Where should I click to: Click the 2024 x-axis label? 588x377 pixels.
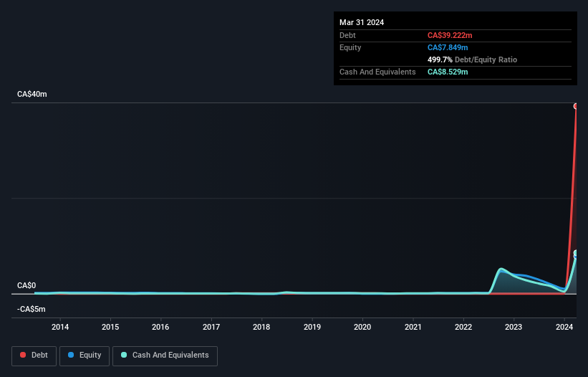tap(564, 327)
